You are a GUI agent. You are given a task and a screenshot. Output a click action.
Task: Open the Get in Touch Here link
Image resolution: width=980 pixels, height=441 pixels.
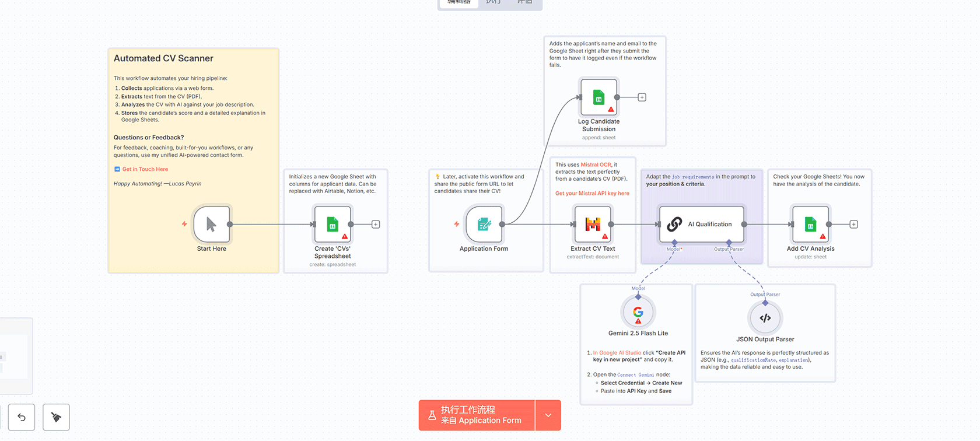click(x=145, y=169)
